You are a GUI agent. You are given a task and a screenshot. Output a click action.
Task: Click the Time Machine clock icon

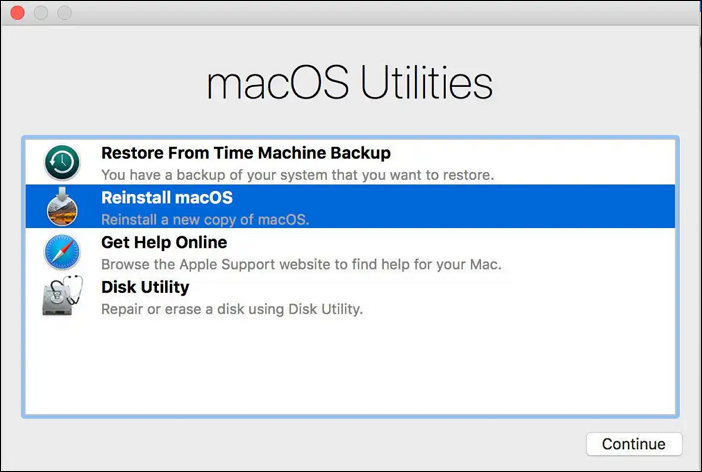click(62, 163)
